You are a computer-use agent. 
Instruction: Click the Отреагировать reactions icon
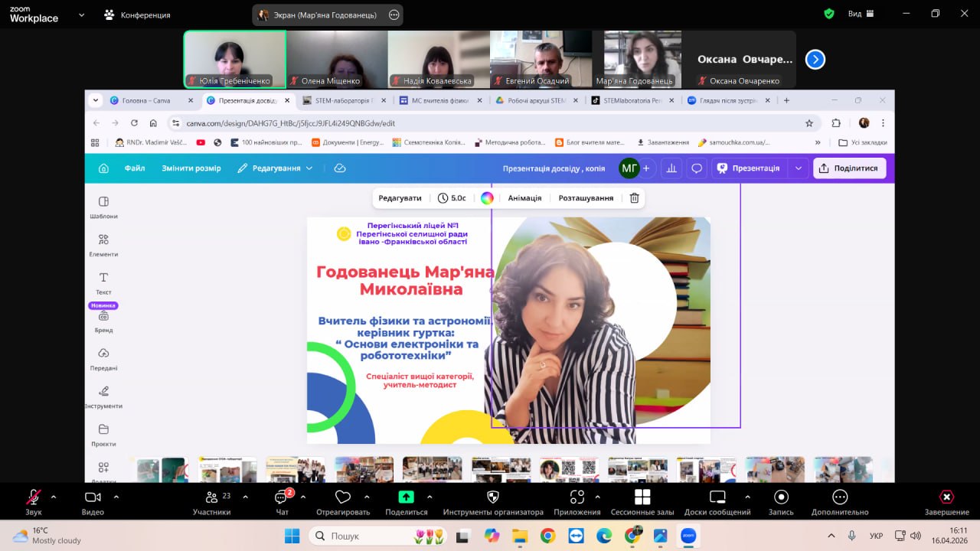343,498
